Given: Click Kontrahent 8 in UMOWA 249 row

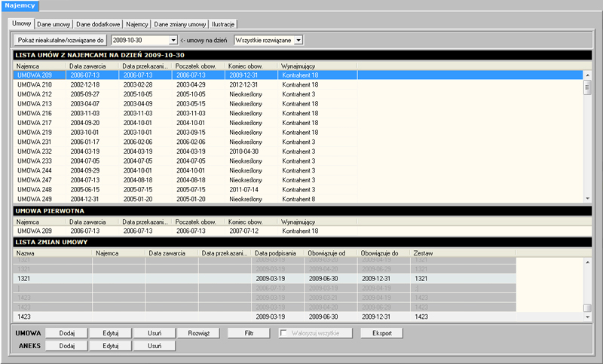Looking at the screenshot, I should click(298, 199).
